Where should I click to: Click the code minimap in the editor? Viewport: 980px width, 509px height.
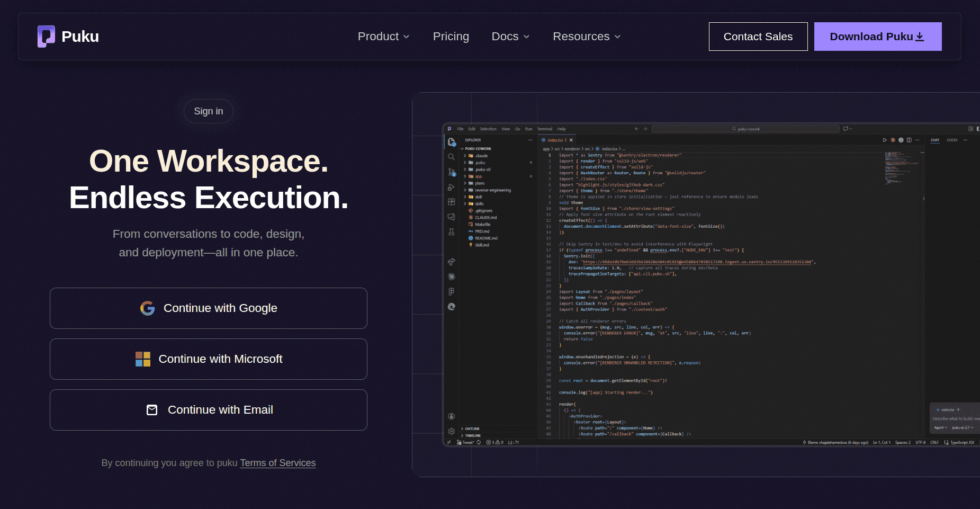[902, 167]
